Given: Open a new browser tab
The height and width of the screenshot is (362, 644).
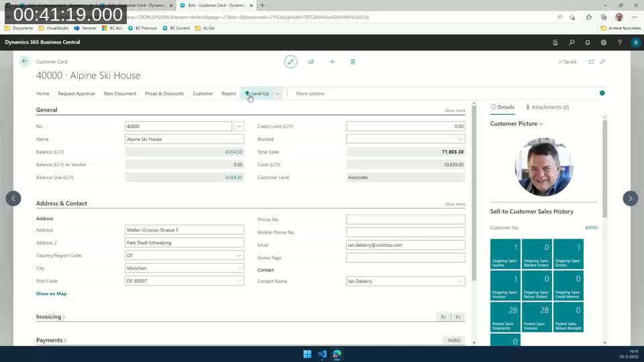Looking at the screenshot, I should click(262, 5).
